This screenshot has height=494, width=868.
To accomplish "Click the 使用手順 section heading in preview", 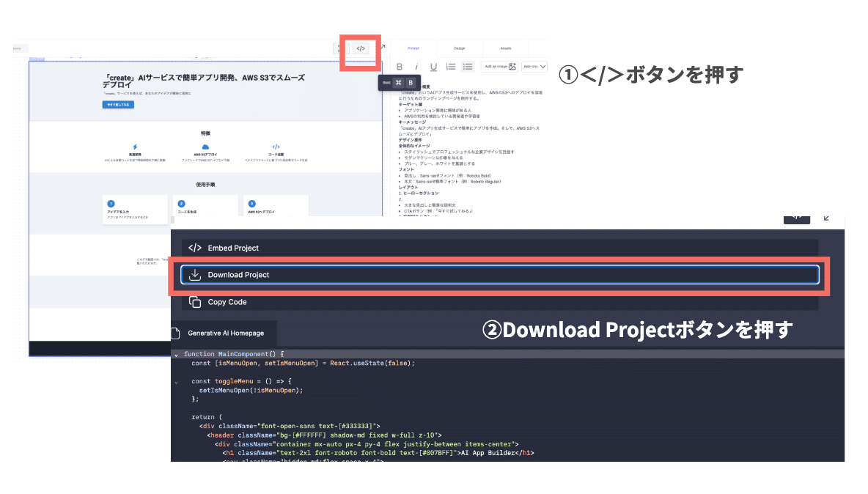I will (x=205, y=185).
